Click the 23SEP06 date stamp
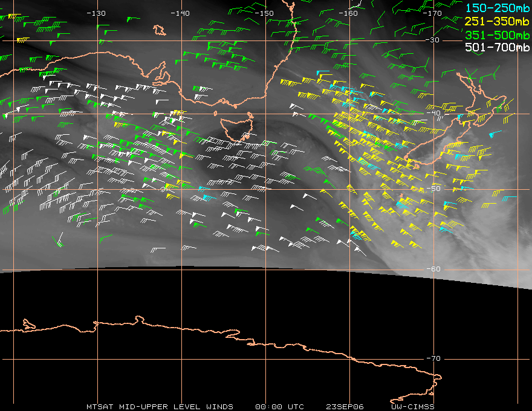Viewport: 532px width, 411px height. (345, 407)
